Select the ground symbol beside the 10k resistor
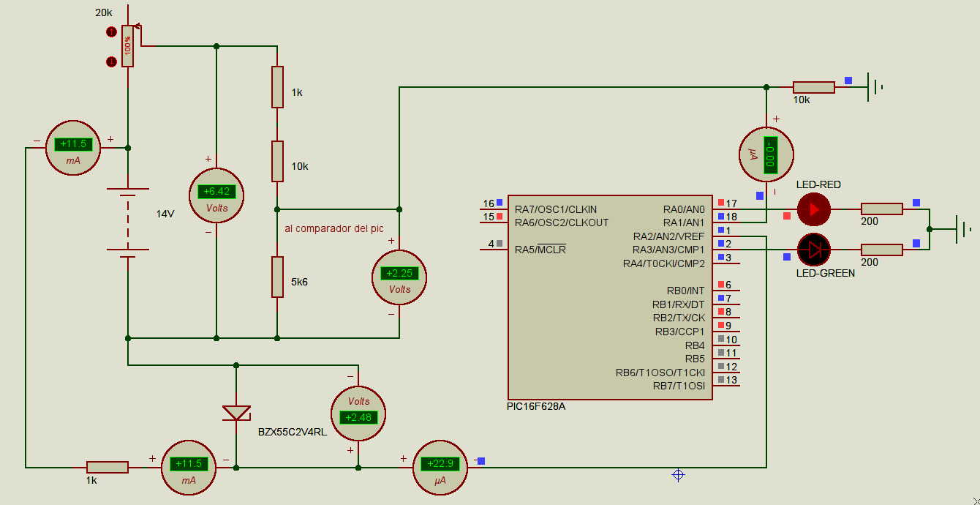980x505 pixels. tap(875, 87)
